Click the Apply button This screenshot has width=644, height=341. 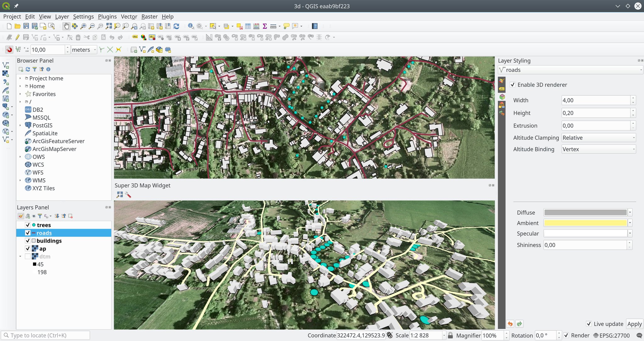pyautogui.click(x=634, y=324)
